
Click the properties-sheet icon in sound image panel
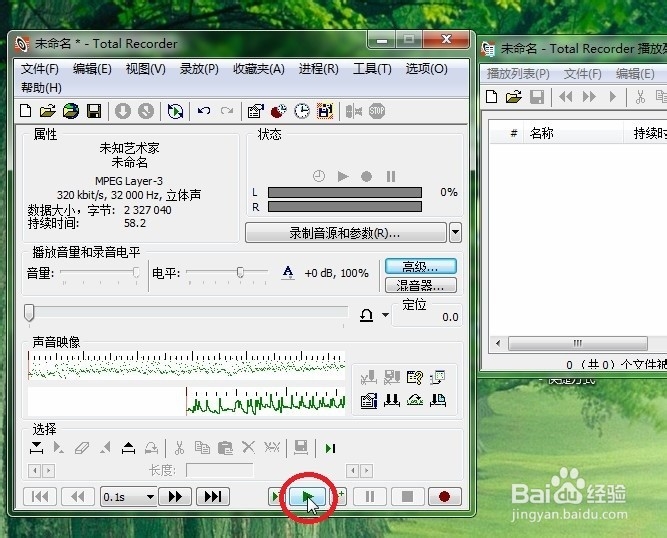pyautogui.click(x=369, y=400)
